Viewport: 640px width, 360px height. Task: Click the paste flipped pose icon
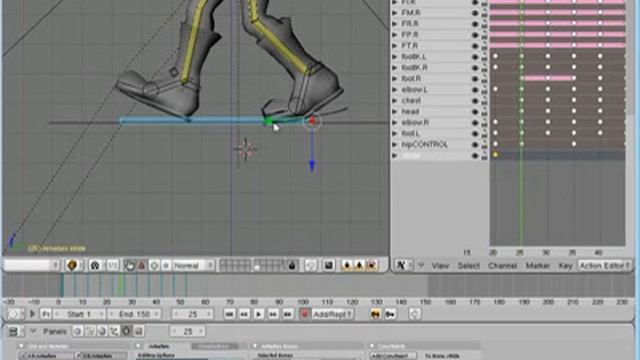(371, 266)
